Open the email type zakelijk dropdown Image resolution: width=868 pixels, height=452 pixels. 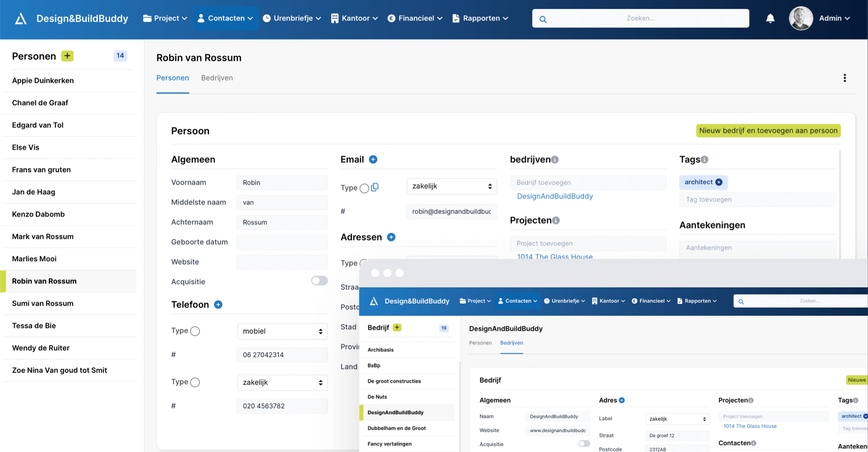452,186
